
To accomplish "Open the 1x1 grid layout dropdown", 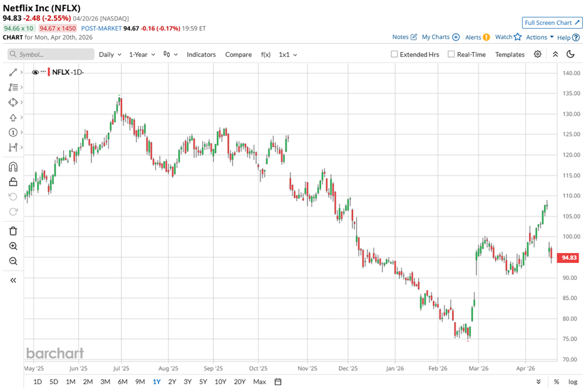I will (288, 54).
